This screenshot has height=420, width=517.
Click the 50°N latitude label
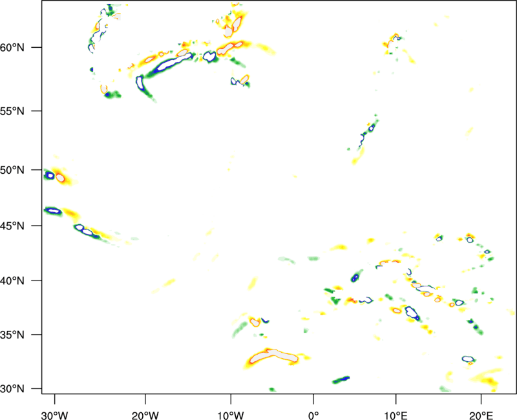point(12,170)
